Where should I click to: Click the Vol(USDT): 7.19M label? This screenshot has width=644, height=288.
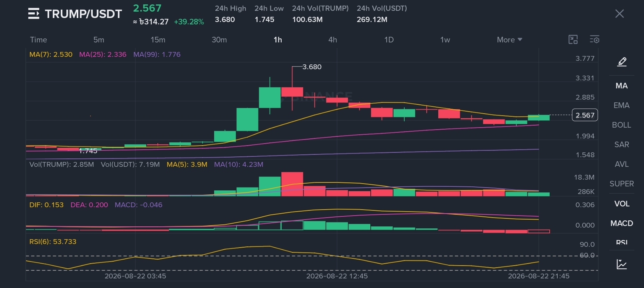click(130, 164)
